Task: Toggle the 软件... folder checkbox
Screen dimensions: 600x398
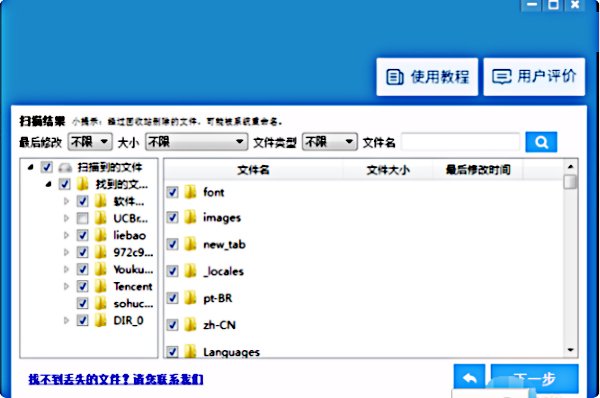Action: pos(82,201)
